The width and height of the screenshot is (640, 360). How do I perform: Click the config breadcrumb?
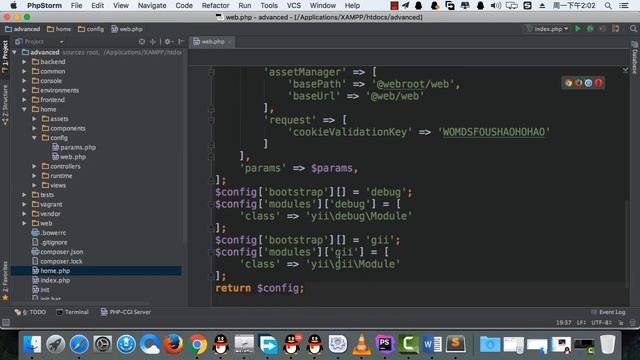(91, 29)
